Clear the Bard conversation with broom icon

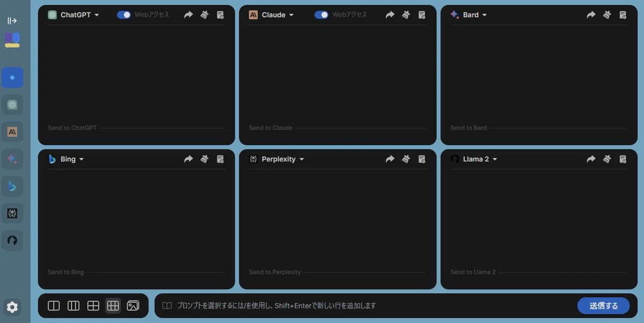[x=607, y=15]
